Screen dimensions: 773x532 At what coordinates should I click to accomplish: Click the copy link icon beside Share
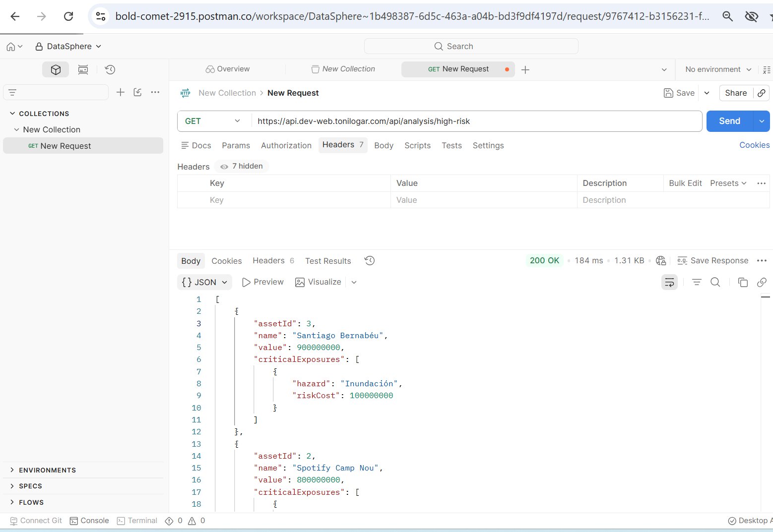click(762, 93)
